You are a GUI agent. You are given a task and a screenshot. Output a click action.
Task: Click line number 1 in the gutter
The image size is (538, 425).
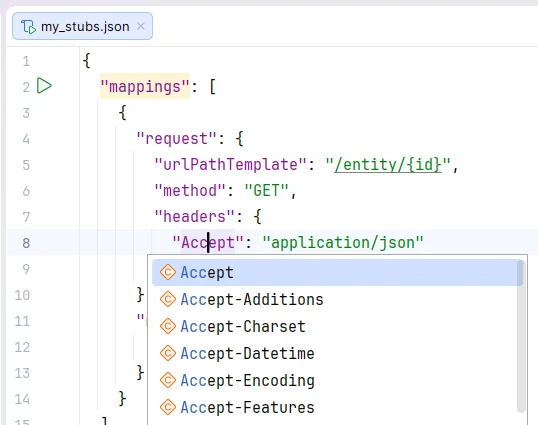(26, 61)
